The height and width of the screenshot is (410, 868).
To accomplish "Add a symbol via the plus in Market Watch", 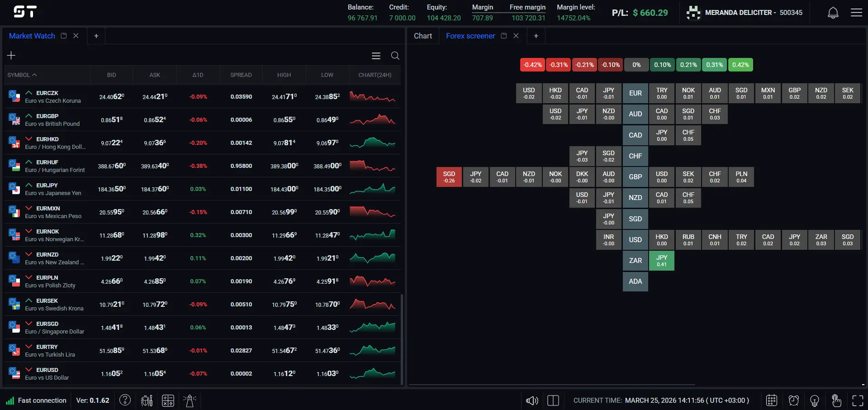I will [x=11, y=55].
